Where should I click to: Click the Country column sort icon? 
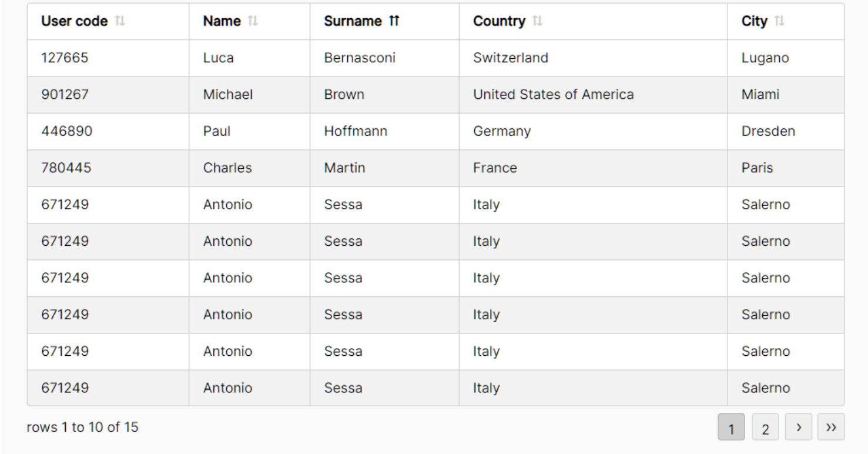[537, 22]
